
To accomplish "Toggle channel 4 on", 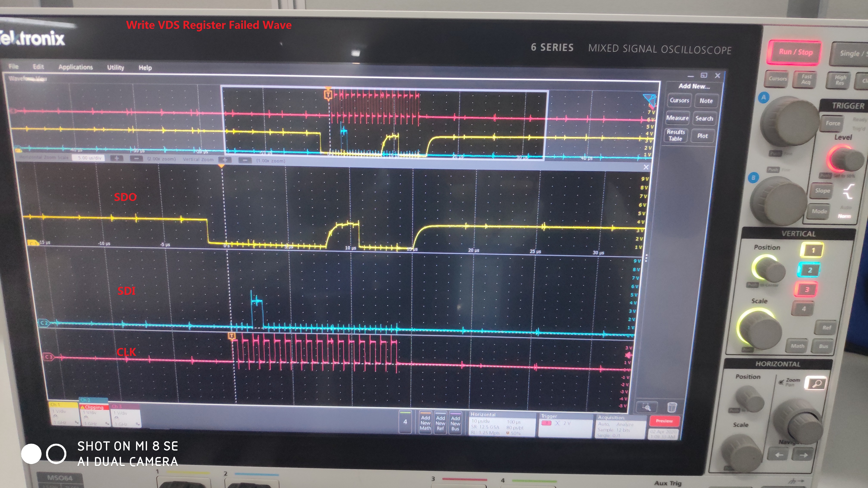I will pos(405,422).
